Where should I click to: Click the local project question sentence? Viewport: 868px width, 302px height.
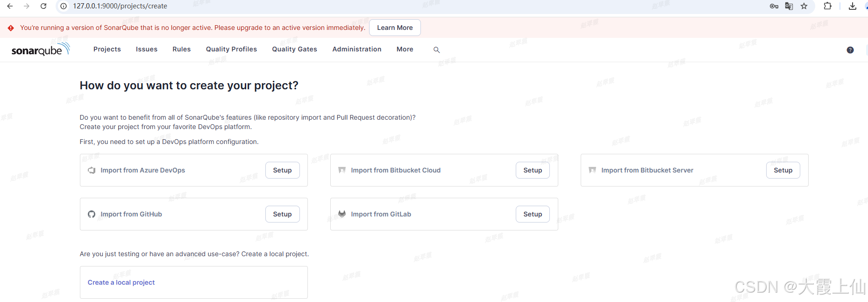[x=194, y=254]
